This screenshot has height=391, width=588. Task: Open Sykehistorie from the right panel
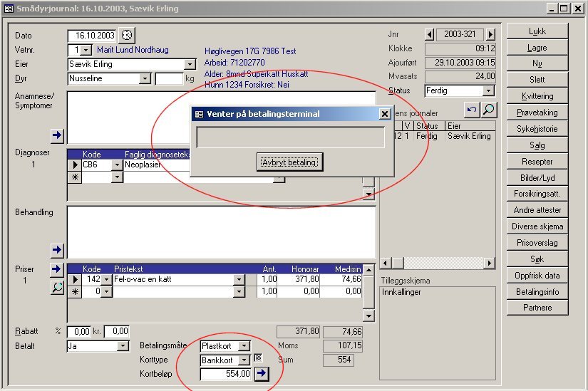pyautogui.click(x=537, y=129)
